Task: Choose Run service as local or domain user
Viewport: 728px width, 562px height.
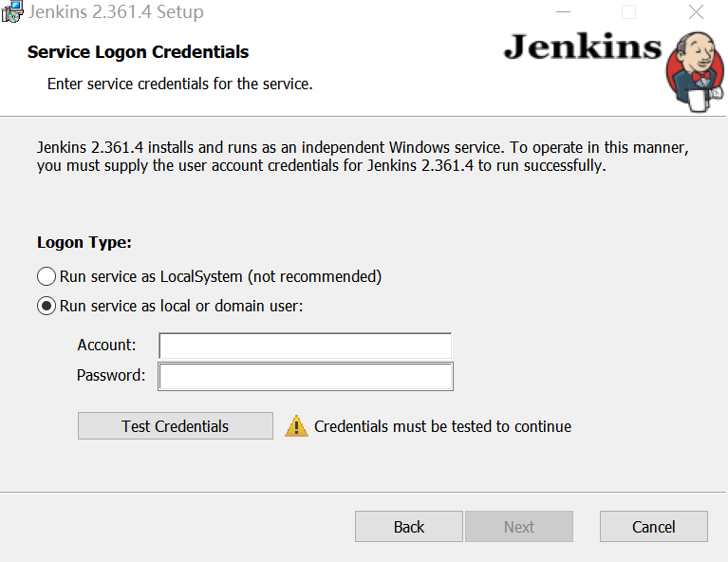Action: pyautogui.click(x=47, y=307)
